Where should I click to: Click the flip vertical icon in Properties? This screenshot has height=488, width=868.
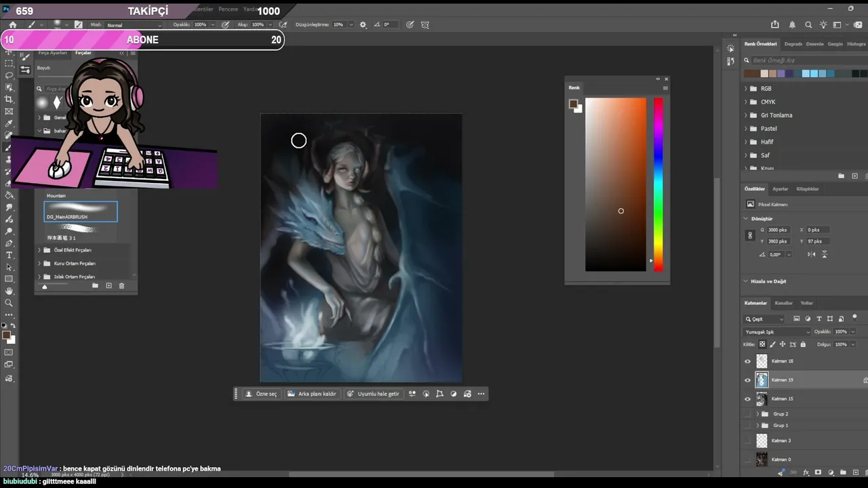click(825, 254)
